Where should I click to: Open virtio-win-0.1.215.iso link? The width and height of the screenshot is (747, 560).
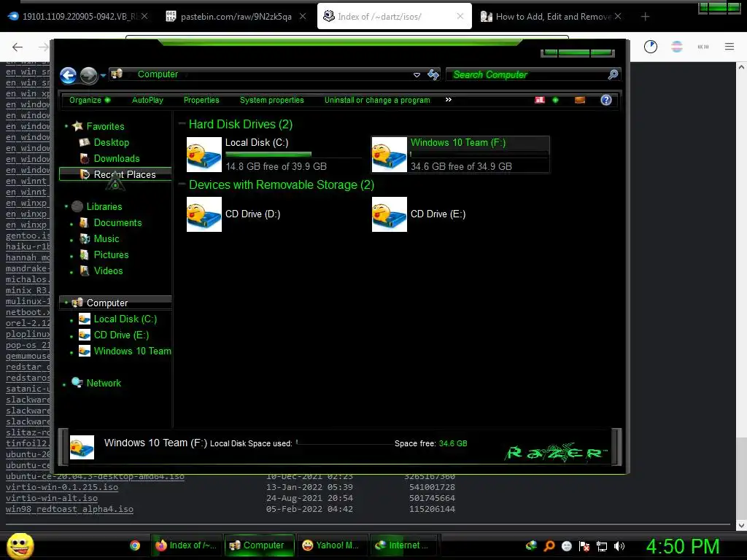coord(62,487)
